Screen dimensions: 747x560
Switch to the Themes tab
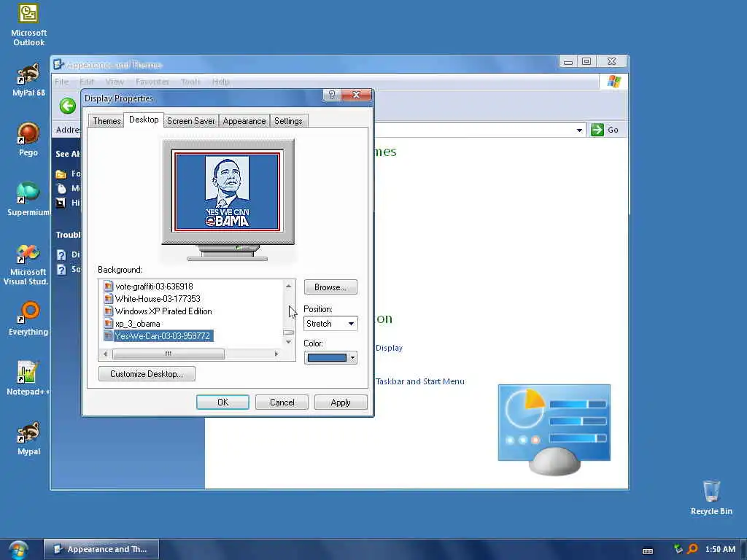(x=107, y=121)
